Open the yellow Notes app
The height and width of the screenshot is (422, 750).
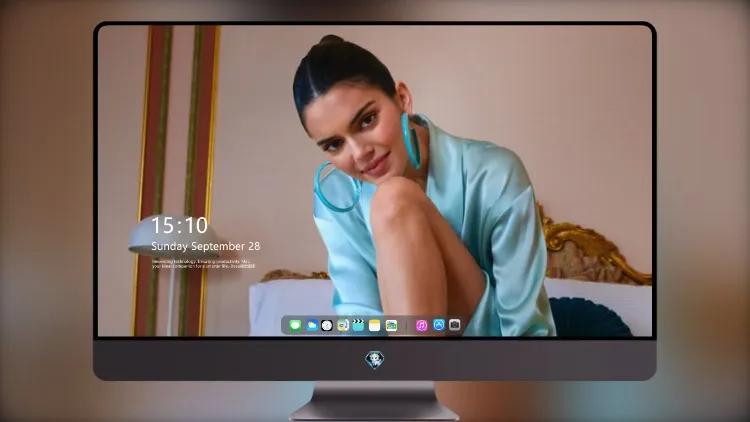(x=375, y=325)
